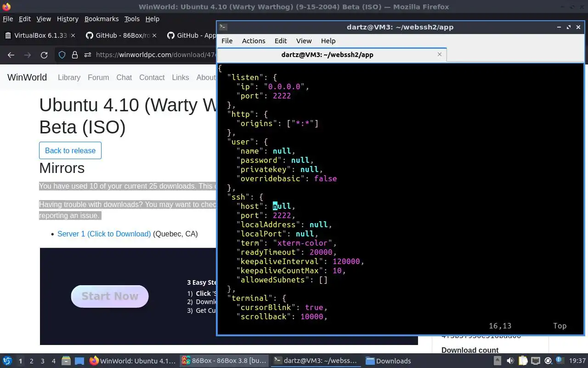
Task: Click the system tray icon left of volume
Action: (x=497, y=361)
